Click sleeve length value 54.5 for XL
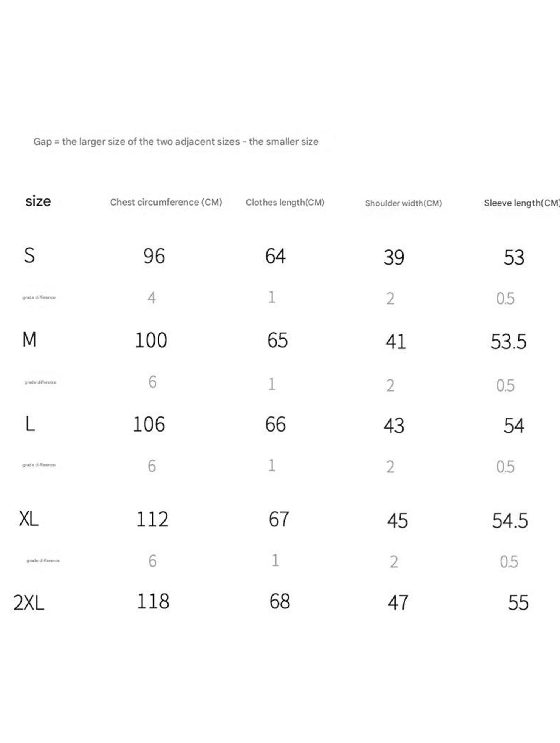The width and height of the screenshot is (560, 743). pyautogui.click(x=510, y=521)
